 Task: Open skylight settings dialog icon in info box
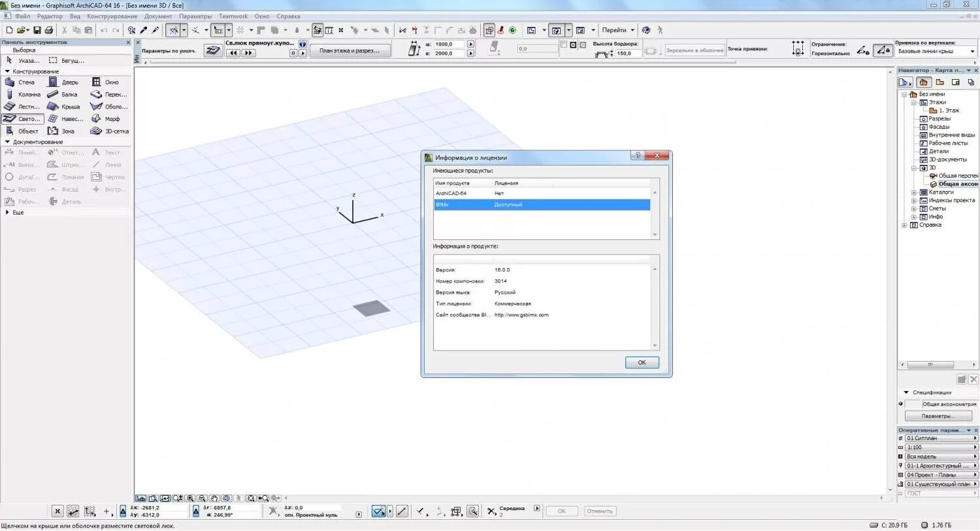(213, 50)
